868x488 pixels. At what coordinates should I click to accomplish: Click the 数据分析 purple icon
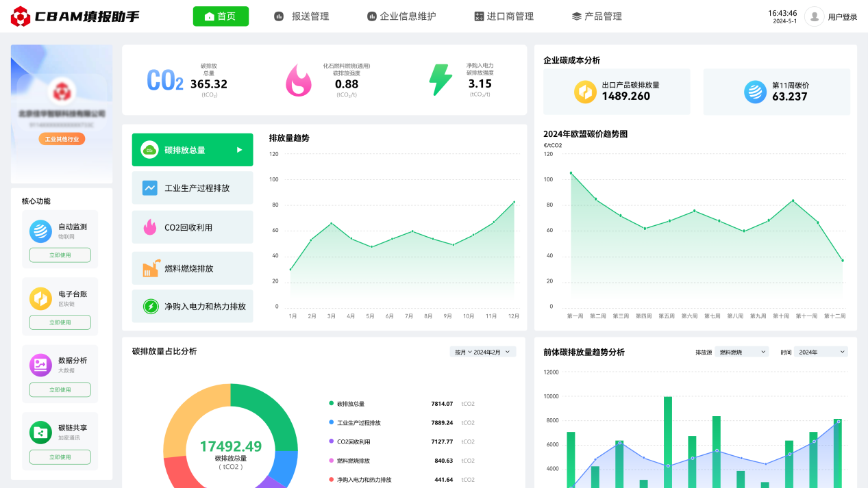point(40,365)
